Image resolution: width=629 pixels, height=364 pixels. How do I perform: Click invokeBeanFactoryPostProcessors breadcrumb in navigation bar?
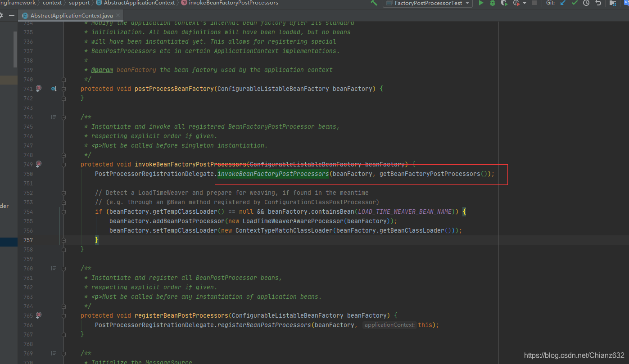[230, 3]
